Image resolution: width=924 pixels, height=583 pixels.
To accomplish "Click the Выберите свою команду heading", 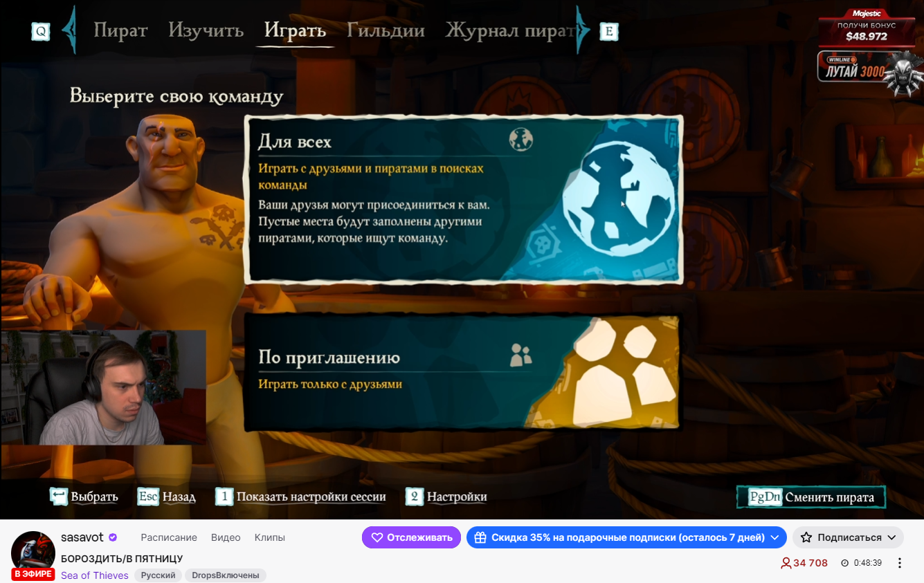I will (176, 95).
